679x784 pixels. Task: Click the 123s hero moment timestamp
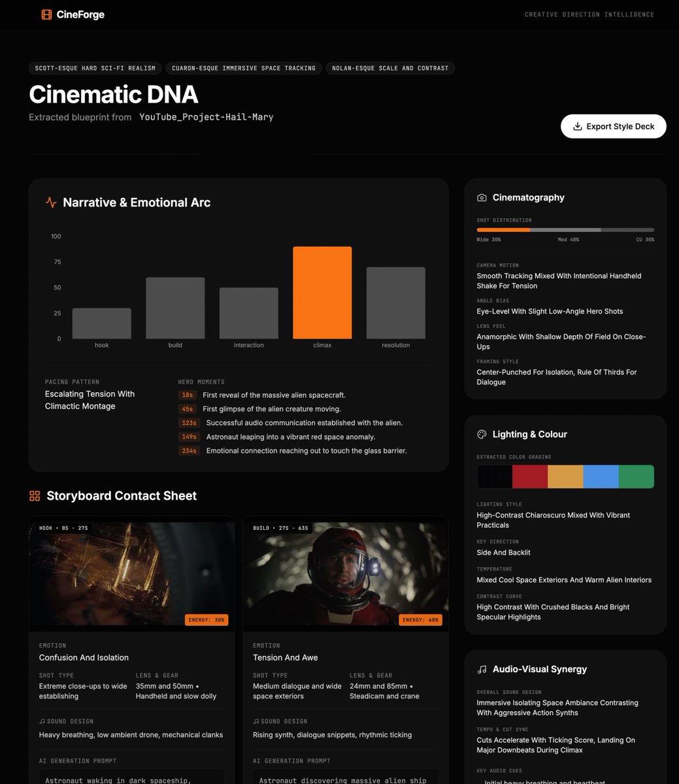(189, 423)
